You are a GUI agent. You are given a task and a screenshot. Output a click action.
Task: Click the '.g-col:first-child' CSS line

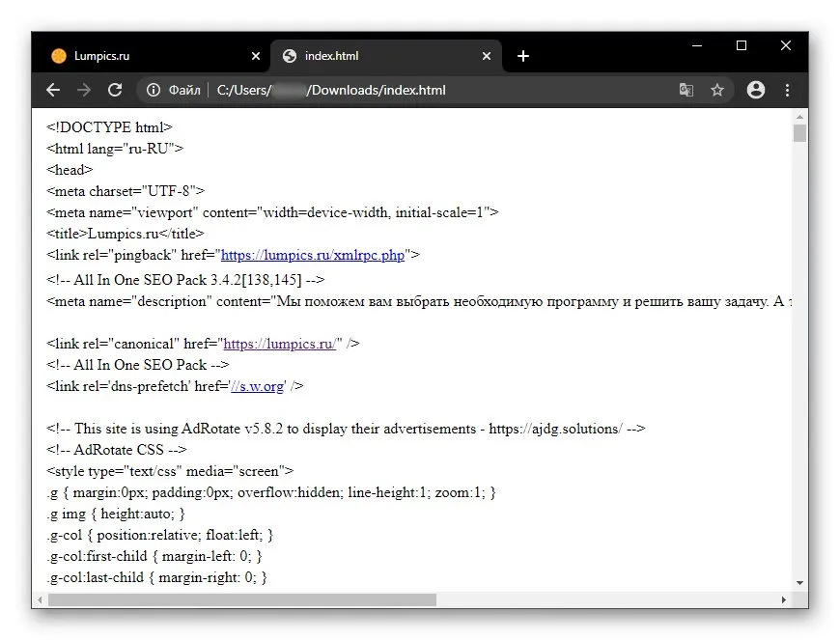(x=154, y=556)
